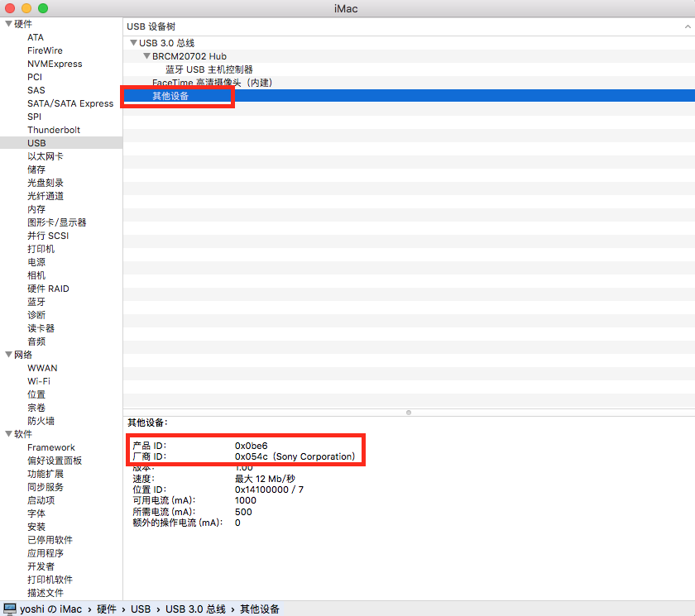Image resolution: width=695 pixels, height=616 pixels.
Task: Collapse the 硬件 section in the sidebar
Action: click(8, 24)
